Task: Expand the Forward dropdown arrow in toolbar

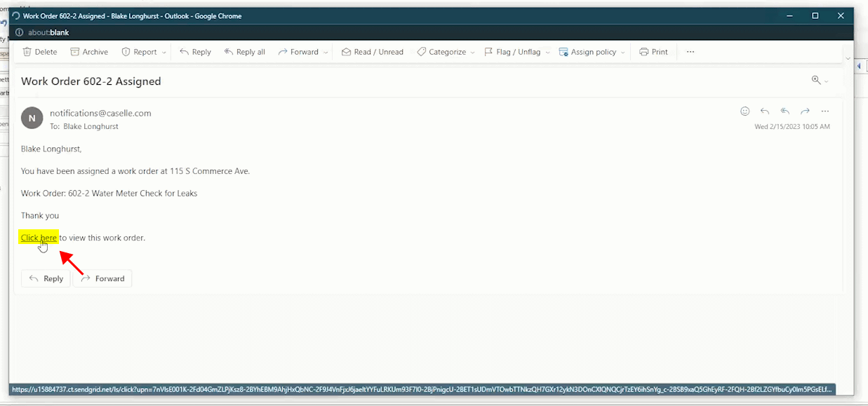Action: pos(326,53)
